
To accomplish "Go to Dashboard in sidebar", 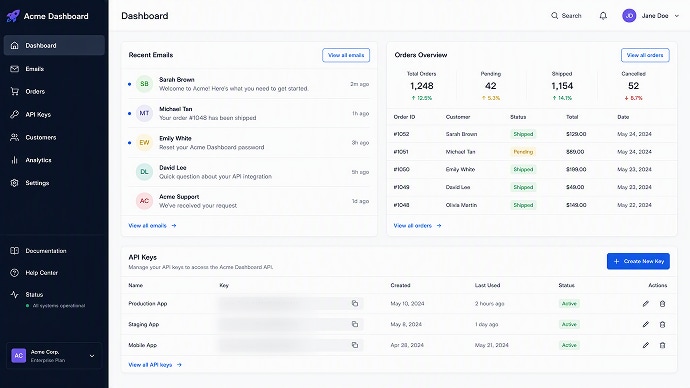I will [54, 45].
